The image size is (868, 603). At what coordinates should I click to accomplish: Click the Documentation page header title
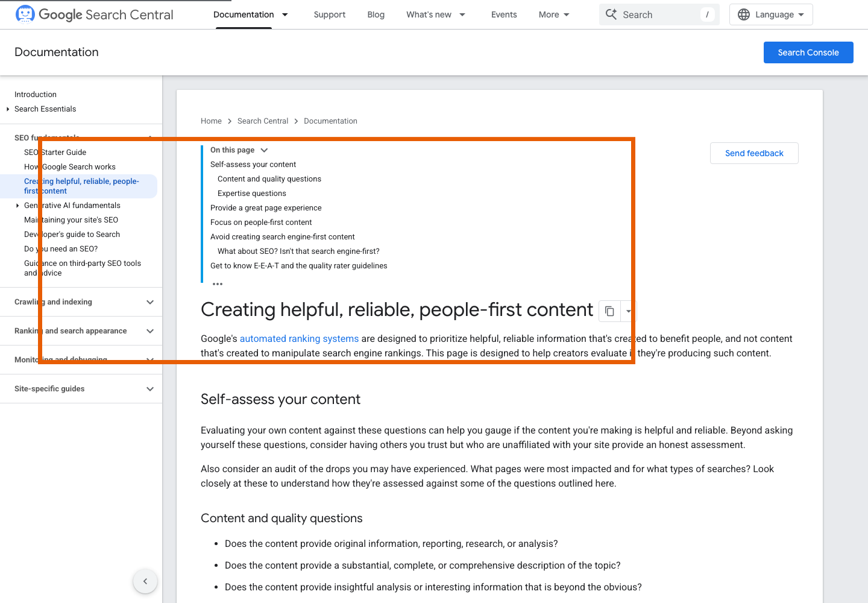(57, 52)
